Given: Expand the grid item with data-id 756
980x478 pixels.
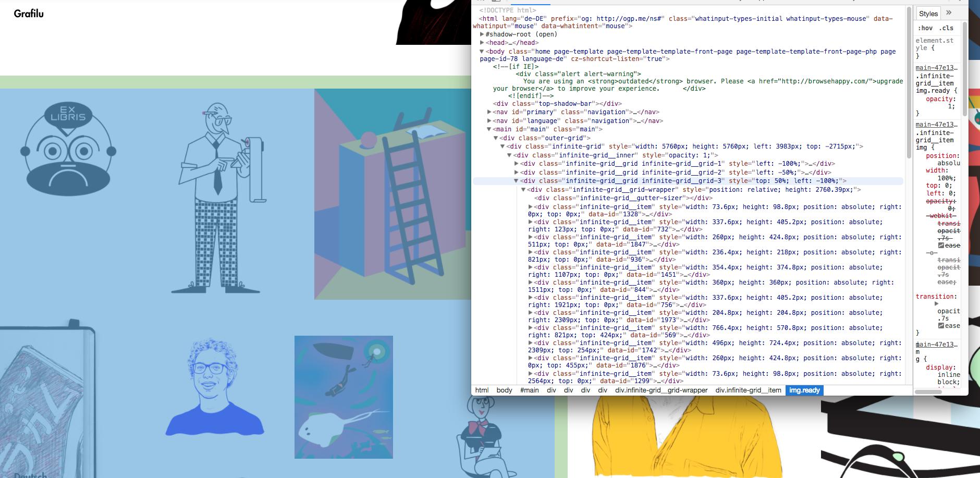Looking at the screenshot, I should (531, 298).
